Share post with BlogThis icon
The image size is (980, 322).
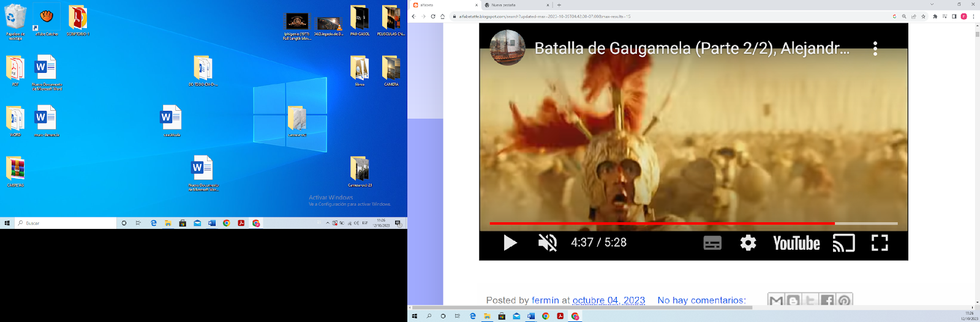(793, 300)
